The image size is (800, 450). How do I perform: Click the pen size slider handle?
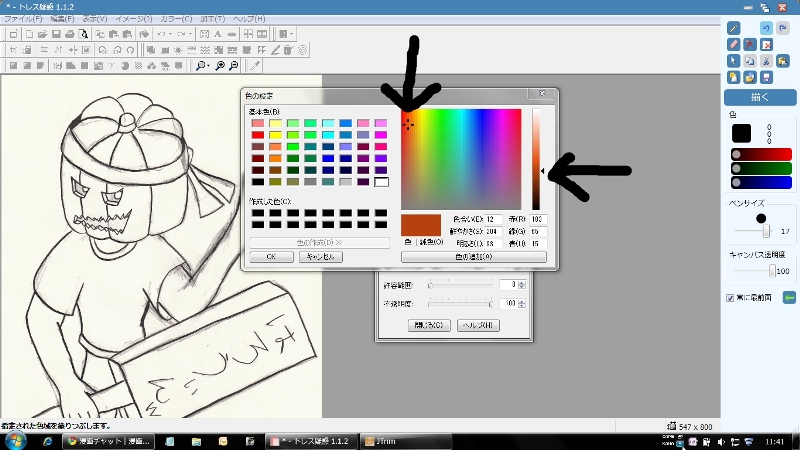[x=766, y=231]
